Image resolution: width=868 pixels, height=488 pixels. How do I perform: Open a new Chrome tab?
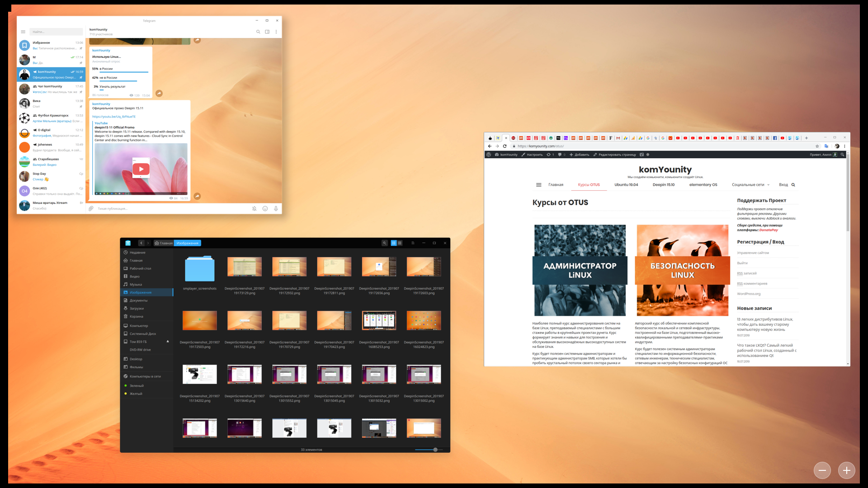[806, 138]
